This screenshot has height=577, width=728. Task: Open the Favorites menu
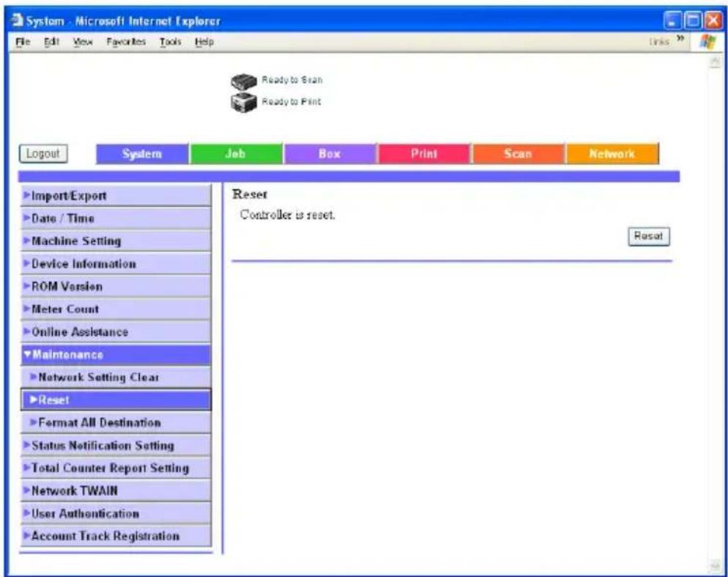click(x=126, y=42)
